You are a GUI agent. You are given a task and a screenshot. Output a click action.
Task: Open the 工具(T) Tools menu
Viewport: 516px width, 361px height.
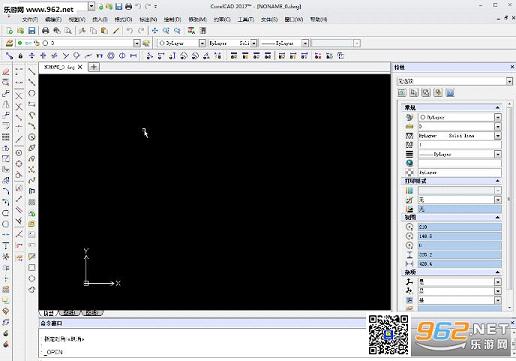tap(246, 20)
